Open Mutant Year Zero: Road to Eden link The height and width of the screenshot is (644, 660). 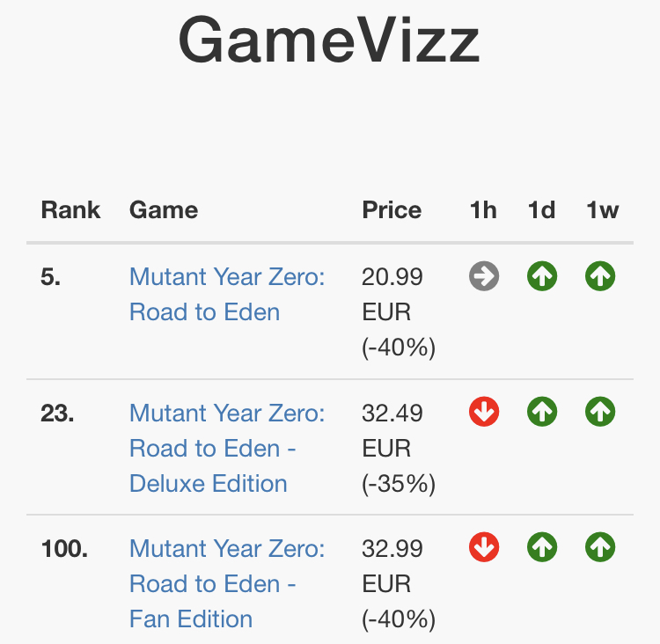tap(227, 294)
